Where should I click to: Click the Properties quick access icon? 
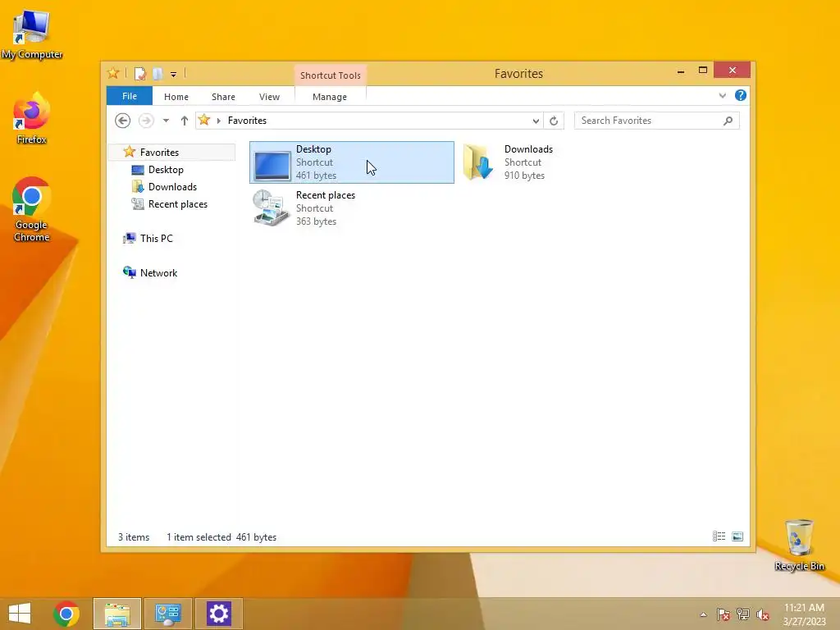click(x=140, y=74)
